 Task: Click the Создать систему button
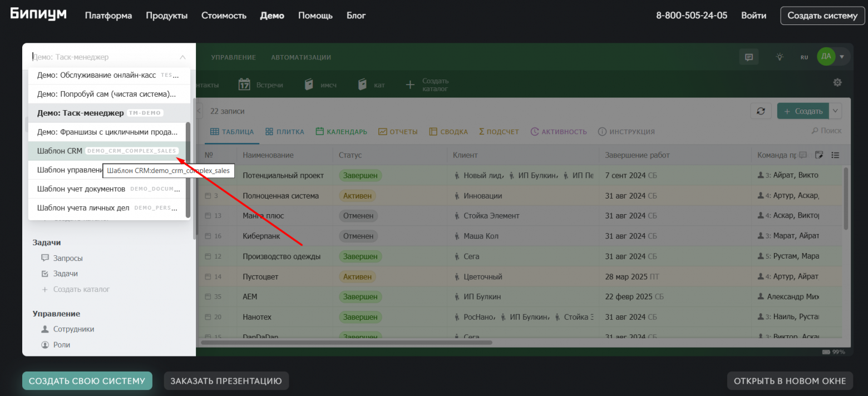(823, 16)
